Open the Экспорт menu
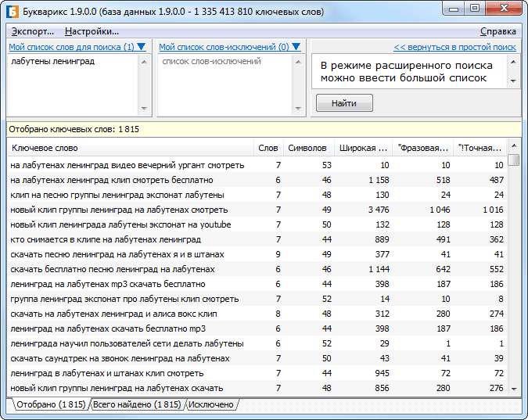The image size is (528, 420). pyautogui.click(x=33, y=31)
